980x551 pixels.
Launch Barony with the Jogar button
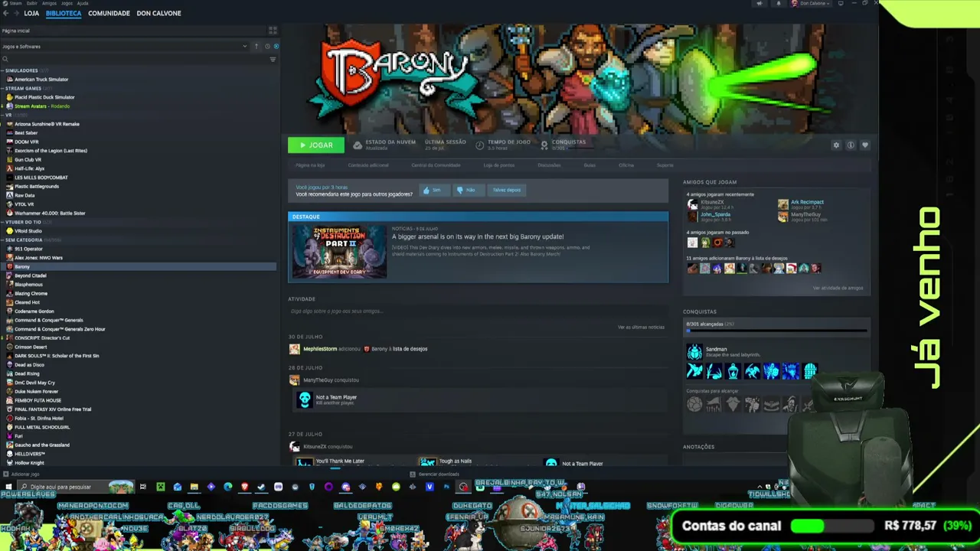click(315, 145)
